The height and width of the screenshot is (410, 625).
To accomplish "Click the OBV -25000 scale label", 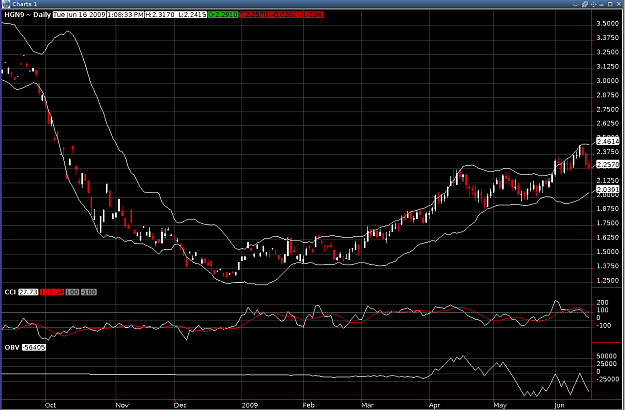I will [x=607, y=379].
